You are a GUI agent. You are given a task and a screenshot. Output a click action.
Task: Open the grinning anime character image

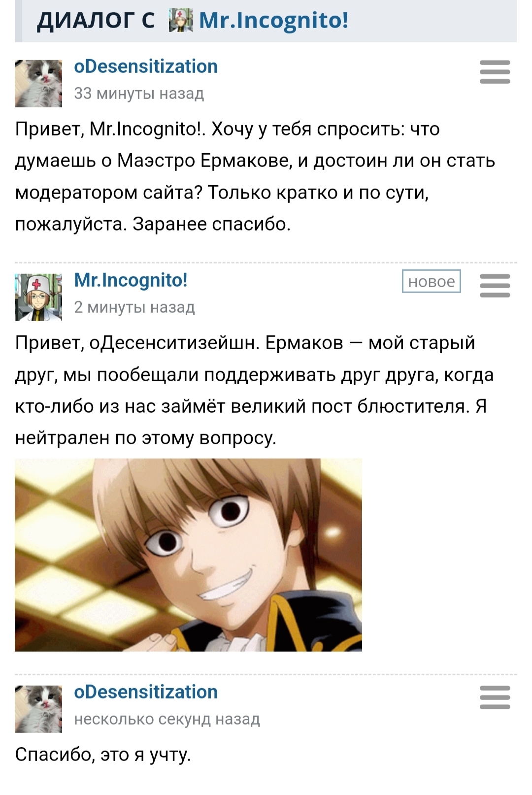(188, 555)
